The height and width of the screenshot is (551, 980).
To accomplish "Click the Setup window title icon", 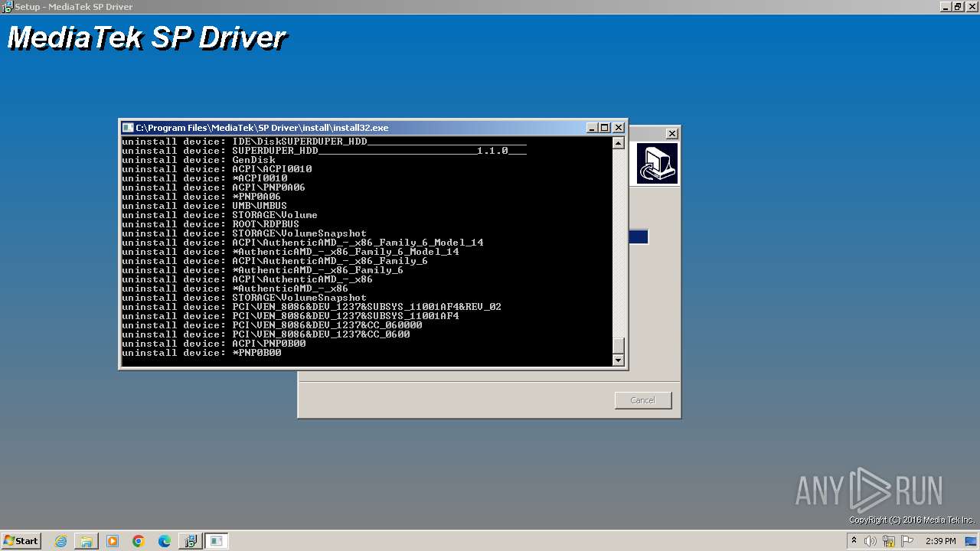I will pos(7,6).
